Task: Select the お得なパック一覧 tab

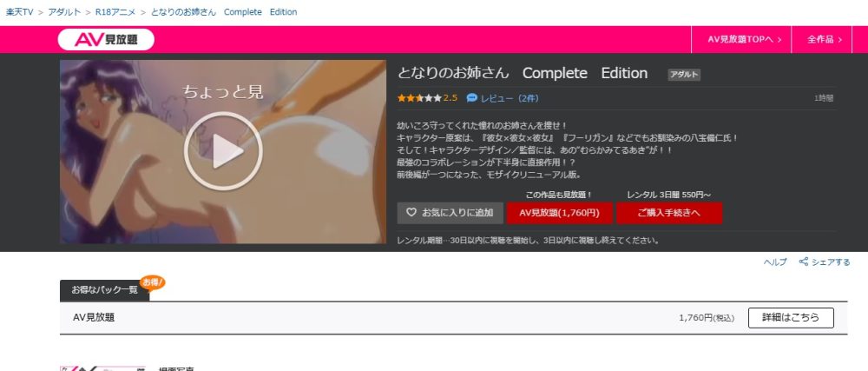Action: pyautogui.click(x=104, y=290)
